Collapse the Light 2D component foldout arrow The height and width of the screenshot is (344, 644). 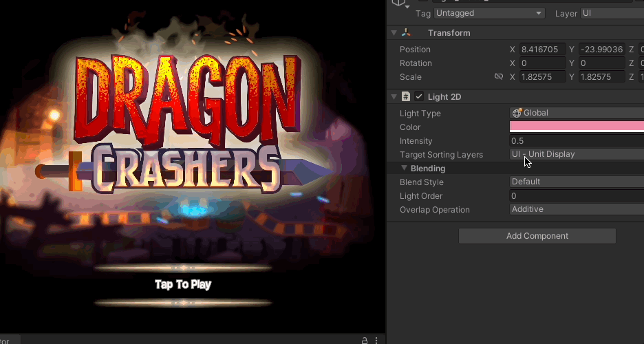[x=394, y=97]
